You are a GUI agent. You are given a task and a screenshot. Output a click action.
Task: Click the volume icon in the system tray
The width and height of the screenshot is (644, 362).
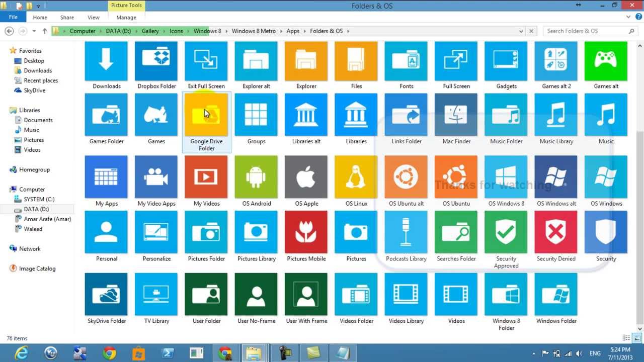tap(579, 353)
